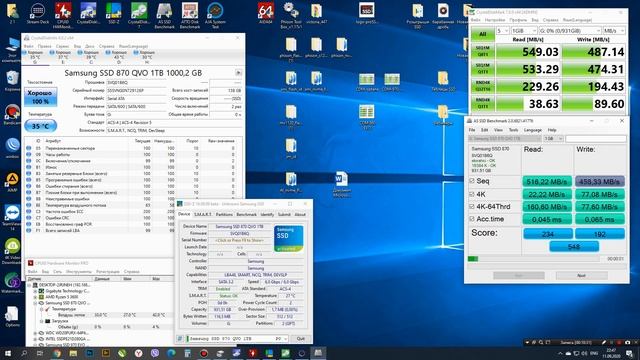The image size is (640, 360).
Task: Switch to the Partitions tab in SSD-Z
Action: [224, 214]
